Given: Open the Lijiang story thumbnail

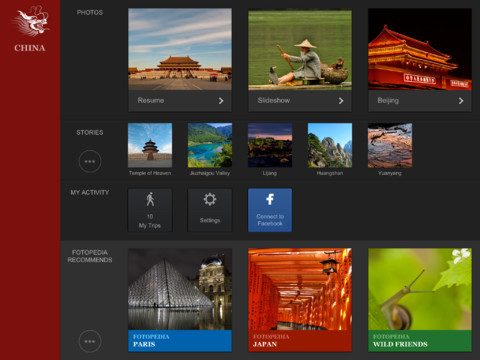Looking at the screenshot, I should [270, 145].
